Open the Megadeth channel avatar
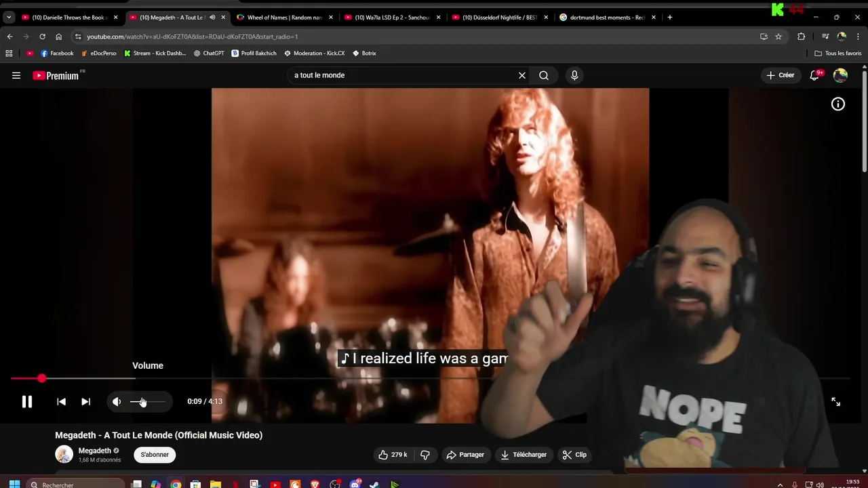Screen dimensions: 868x488 tap(64, 455)
